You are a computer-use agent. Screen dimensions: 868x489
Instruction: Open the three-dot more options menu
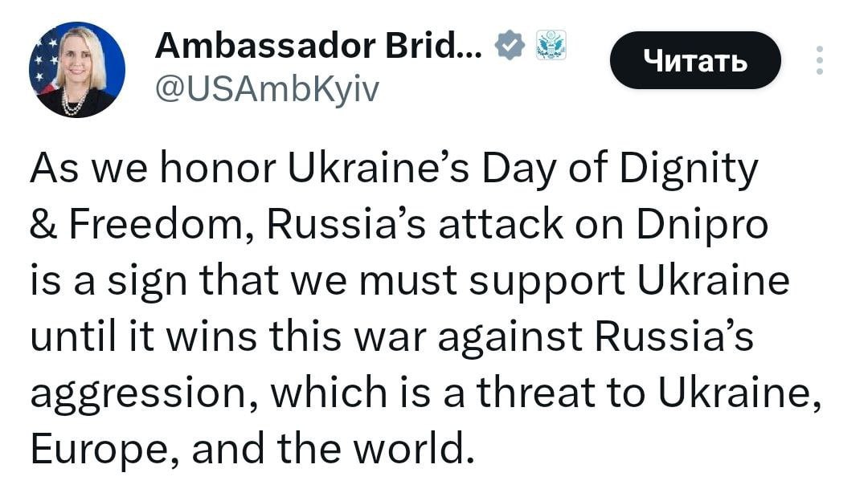pos(819,60)
